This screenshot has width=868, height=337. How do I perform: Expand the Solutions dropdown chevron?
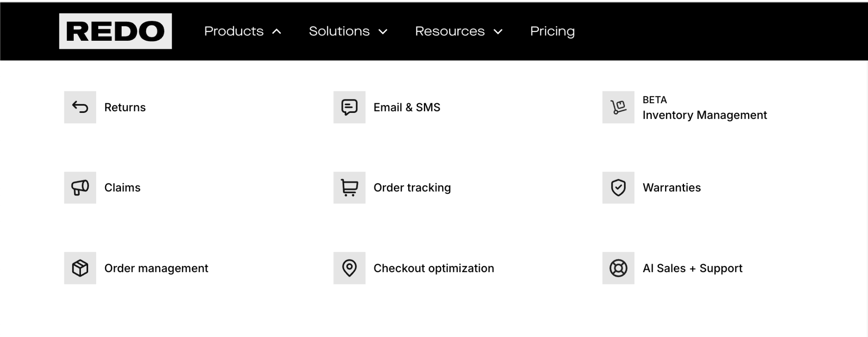(x=383, y=31)
